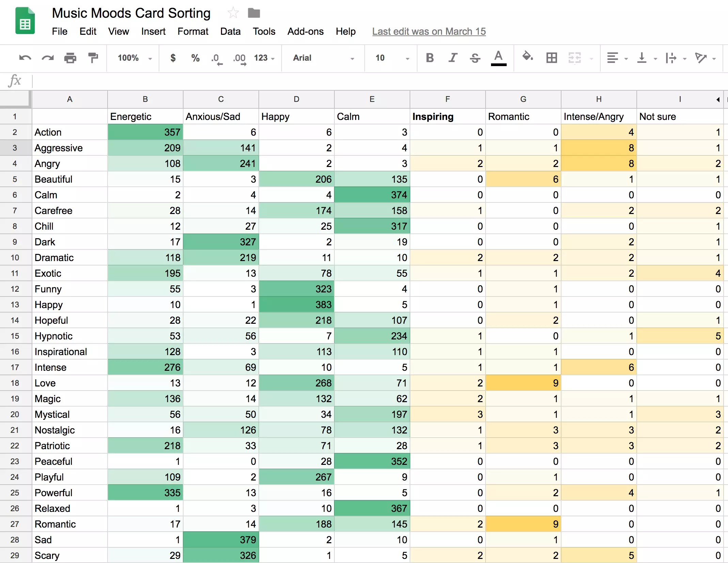Open the Add-ons menu

point(305,31)
